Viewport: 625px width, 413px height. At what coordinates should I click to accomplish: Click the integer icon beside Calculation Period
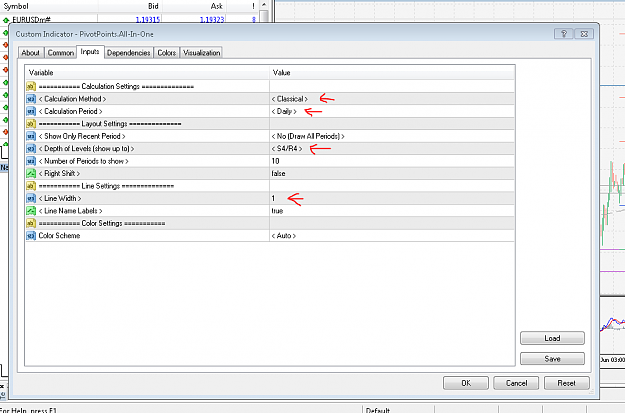[x=31, y=111]
